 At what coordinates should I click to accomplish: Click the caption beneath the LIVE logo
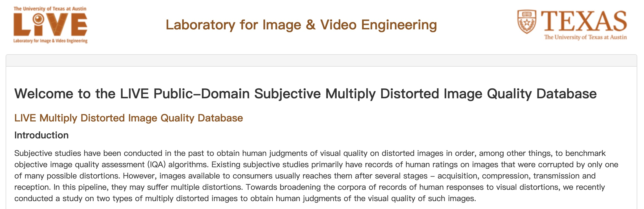click(x=50, y=41)
